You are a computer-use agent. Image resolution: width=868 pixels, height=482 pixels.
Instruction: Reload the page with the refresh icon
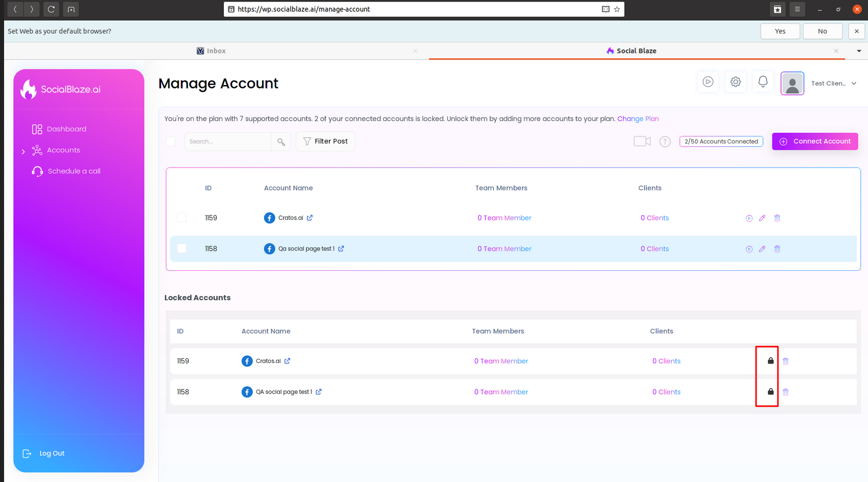point(51,9)
